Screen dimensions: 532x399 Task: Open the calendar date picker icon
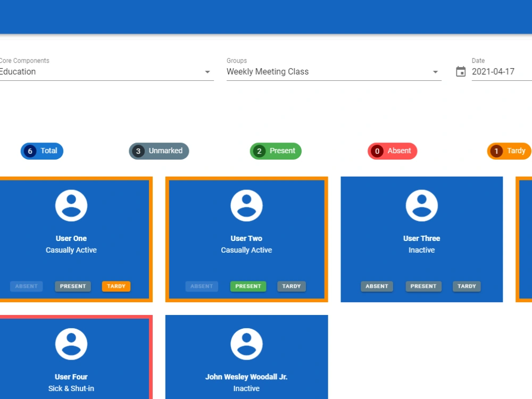point(461,71)
